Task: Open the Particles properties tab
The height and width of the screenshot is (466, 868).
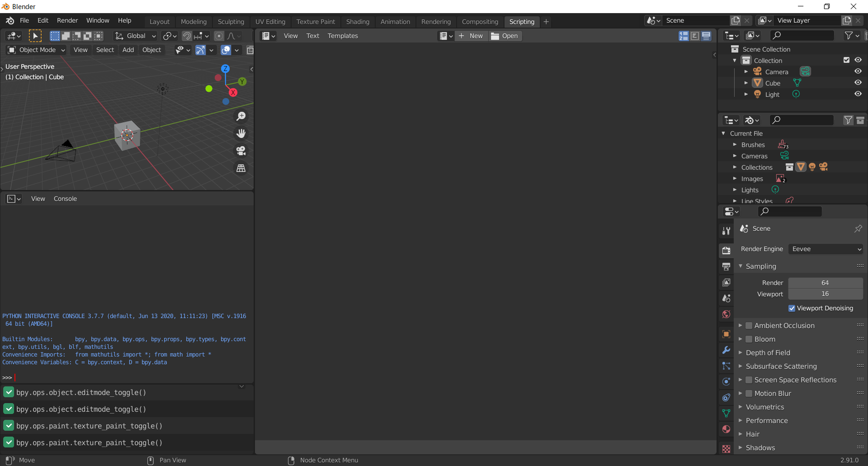Action: pos(726,366)
